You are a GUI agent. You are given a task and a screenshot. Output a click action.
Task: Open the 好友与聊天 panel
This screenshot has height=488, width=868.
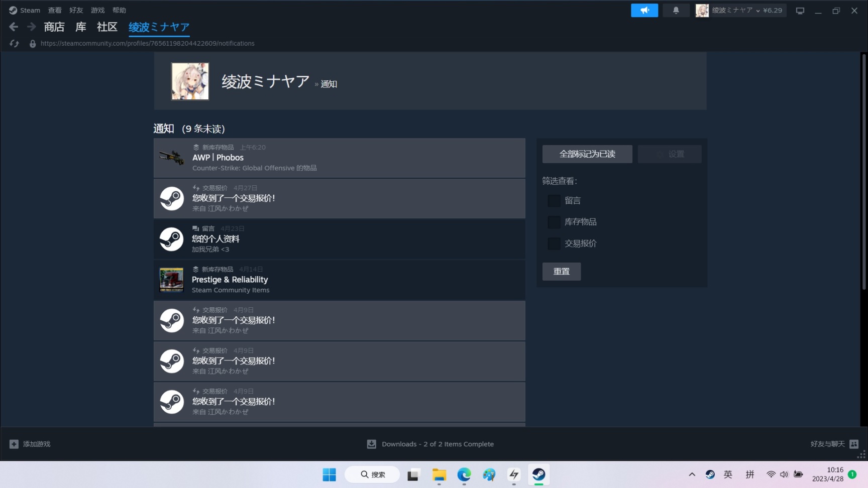tap(827, 444)
